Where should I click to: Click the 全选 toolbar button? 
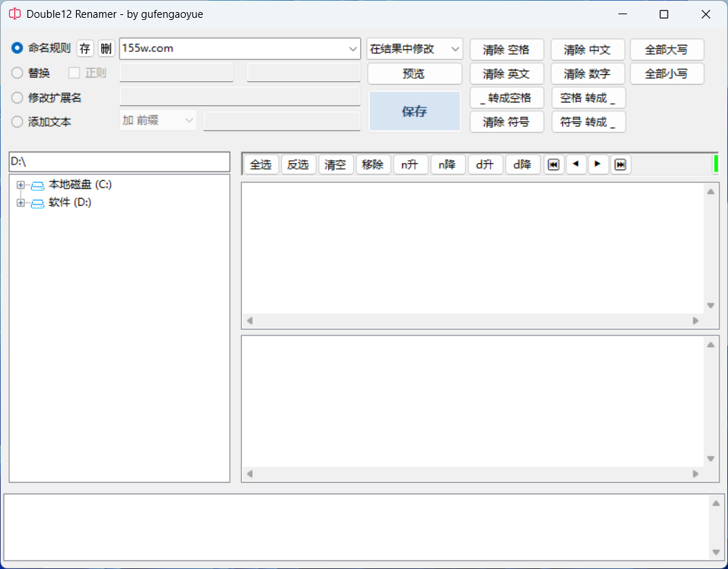pyautogui.click(x=260, y=165)
